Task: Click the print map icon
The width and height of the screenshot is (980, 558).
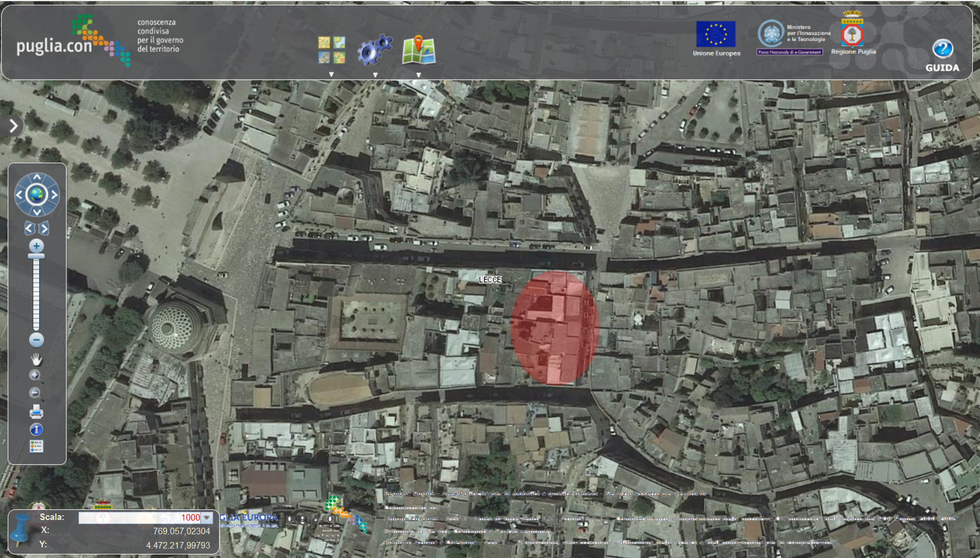Action: [x=36, y=411]
